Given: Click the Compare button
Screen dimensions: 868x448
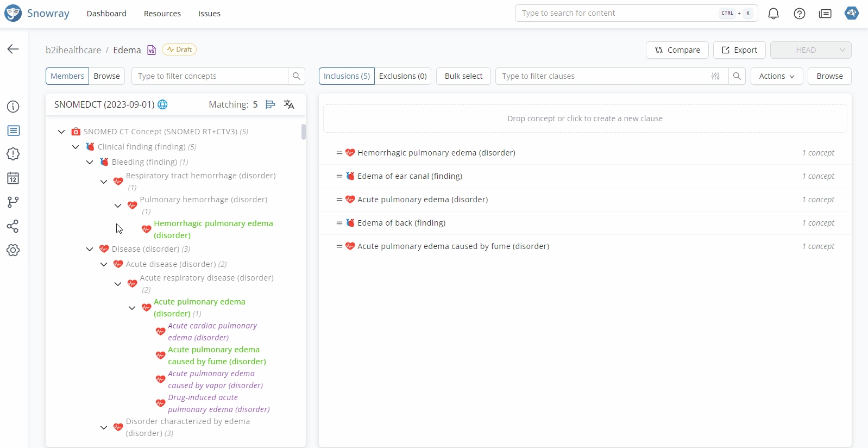Looking at the screenshot, I should click(677, 50).
